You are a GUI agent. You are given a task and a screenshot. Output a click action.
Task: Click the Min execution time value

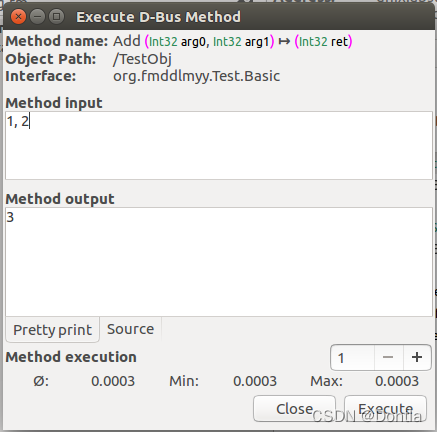(x=255, y=381)
